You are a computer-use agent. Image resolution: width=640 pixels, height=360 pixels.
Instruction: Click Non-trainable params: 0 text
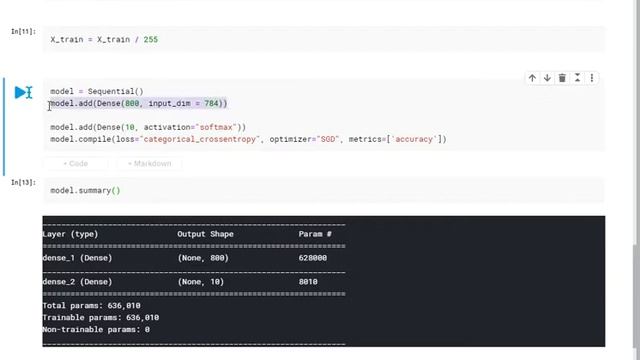click(x=96, y=329)
